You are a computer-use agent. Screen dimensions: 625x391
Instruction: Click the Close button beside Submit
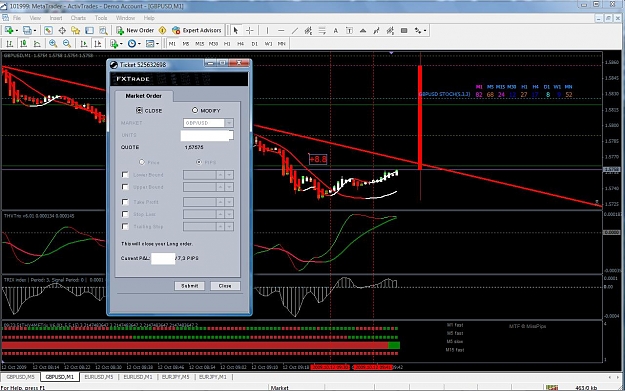point(225,286)
